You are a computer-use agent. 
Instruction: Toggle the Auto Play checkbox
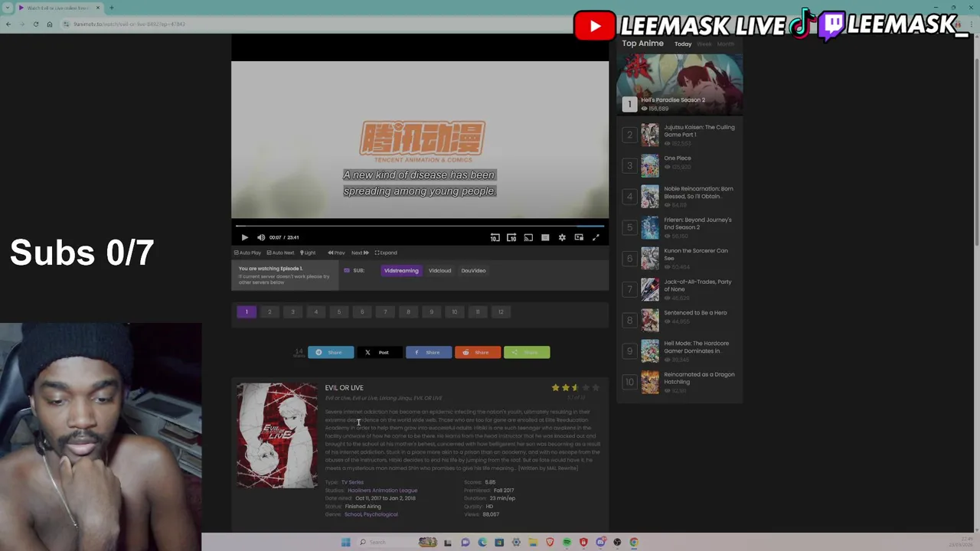click(247, 253)
